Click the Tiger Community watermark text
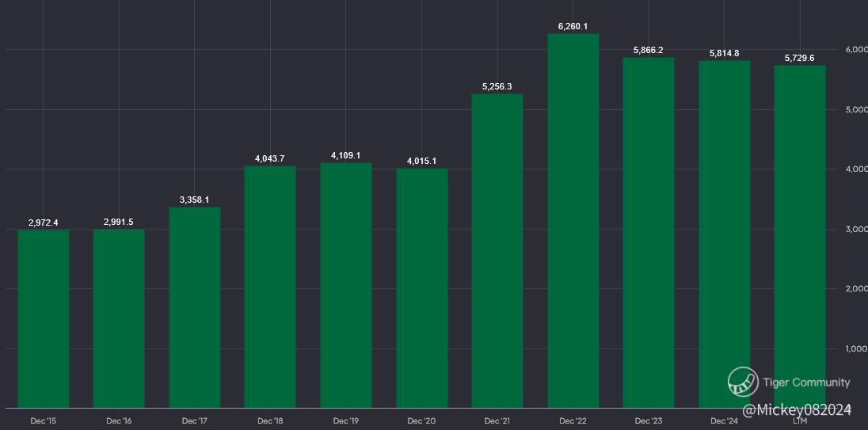This screenshot has width=868, height=430. [806, 382]
